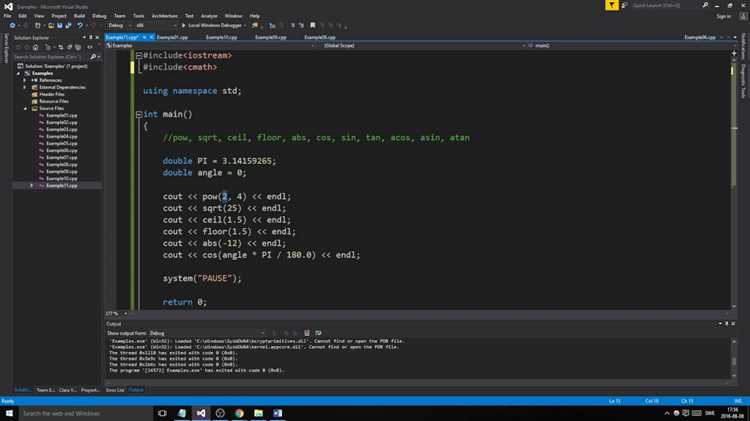
Task: Open the Architecture menu
Action: [x=165, y=16]
